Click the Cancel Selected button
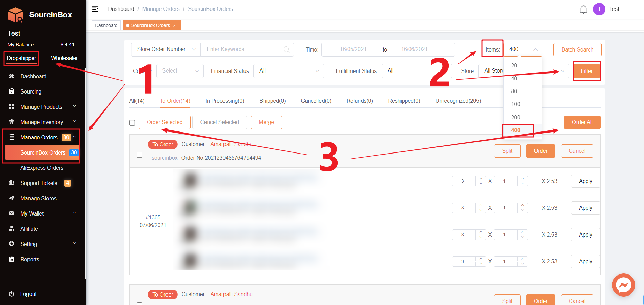This screenshot has width=644, height=305. [x=219, y=122]
